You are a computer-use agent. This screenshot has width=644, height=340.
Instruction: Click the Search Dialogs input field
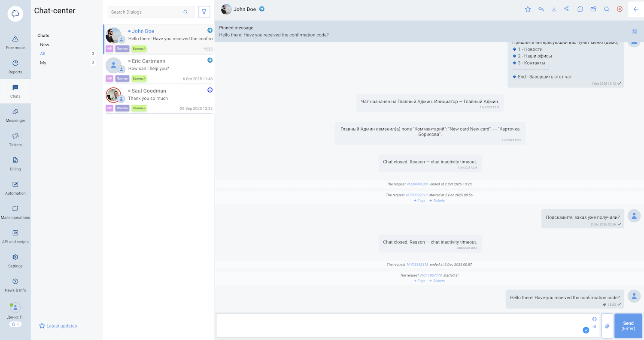pos(147,12)
